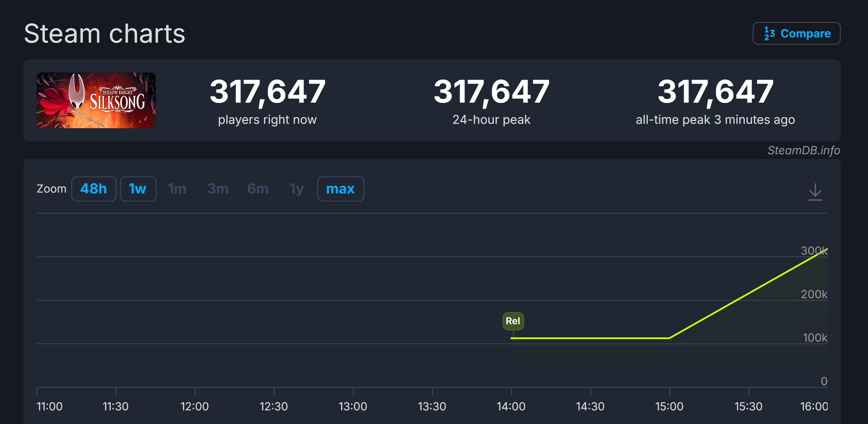Click the chart line bend at 15:00
Viewport: 868px width, 424px height.
pyautogui.click(x=669, y=338)
